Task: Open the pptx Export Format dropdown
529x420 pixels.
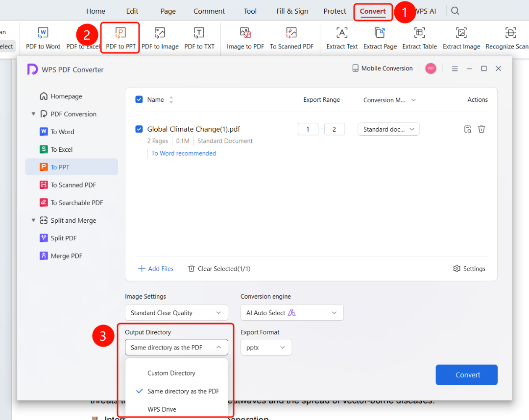Action: pos(266,348)
